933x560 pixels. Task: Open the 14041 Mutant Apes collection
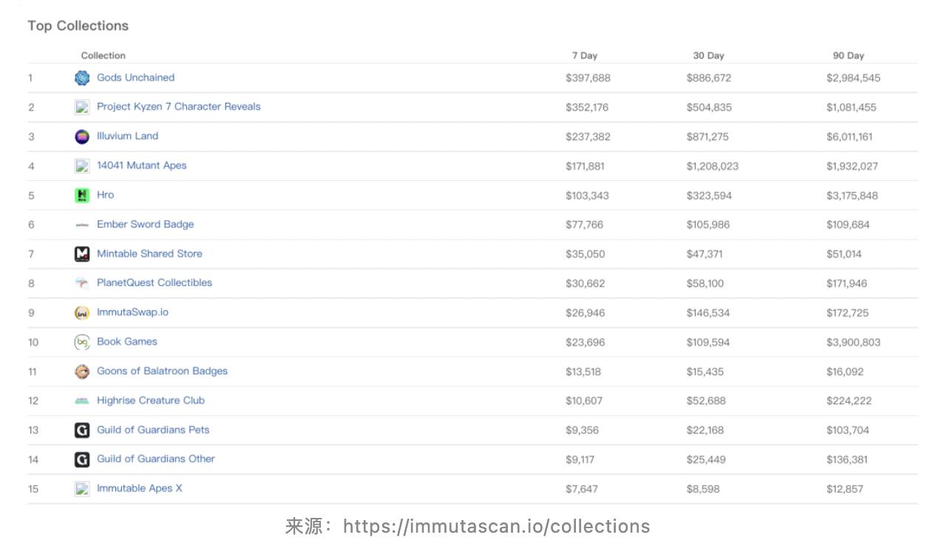pyautogui.click(x=141, y=165)
